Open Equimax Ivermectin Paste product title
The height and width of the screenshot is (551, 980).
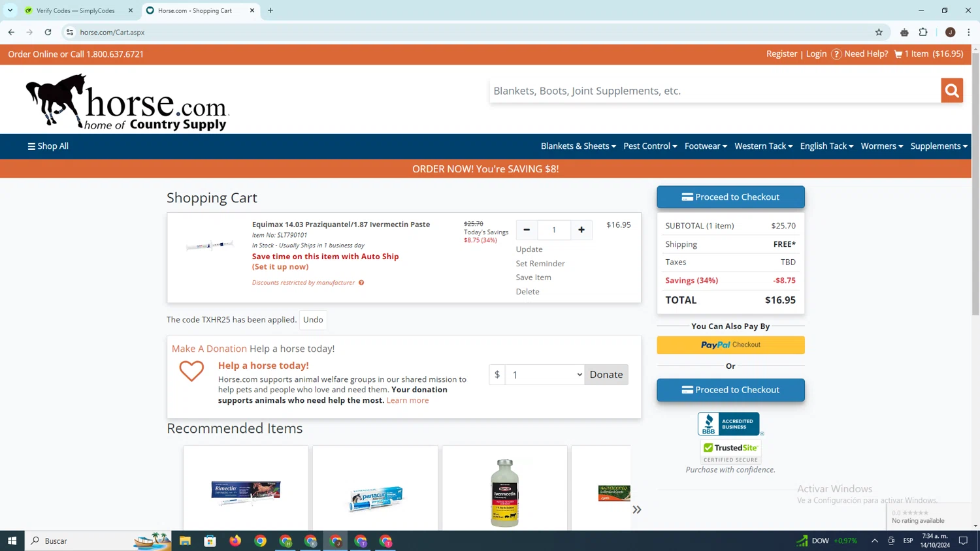pyautogui.click(x=341, y=225)
